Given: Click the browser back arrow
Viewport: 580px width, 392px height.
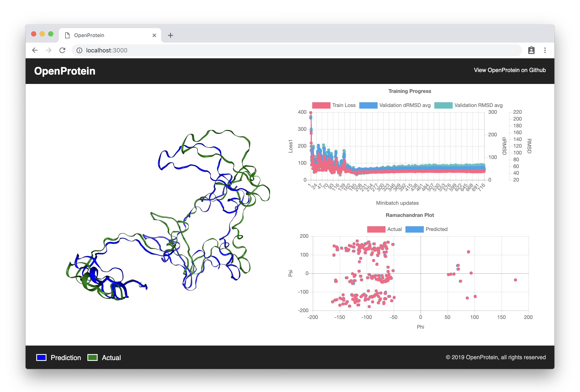Looking at the screenshot, I should (35, 50).
